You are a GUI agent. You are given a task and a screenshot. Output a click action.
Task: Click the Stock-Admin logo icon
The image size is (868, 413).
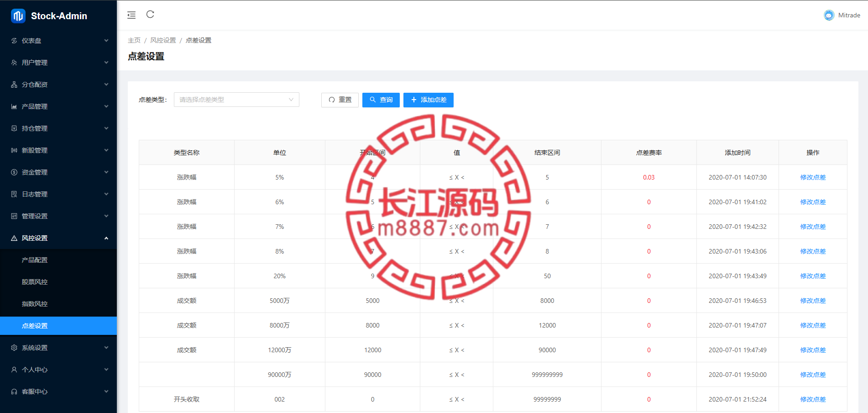tap(18, 16)
